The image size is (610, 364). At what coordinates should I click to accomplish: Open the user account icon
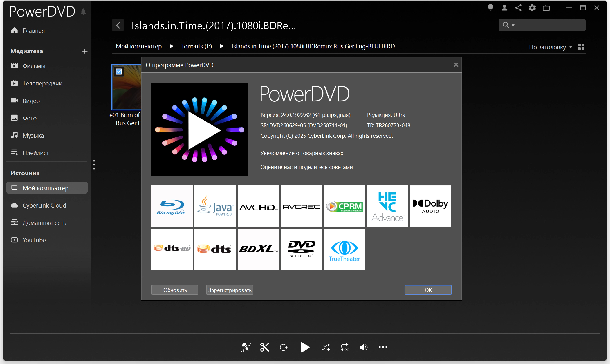point(504,8)
